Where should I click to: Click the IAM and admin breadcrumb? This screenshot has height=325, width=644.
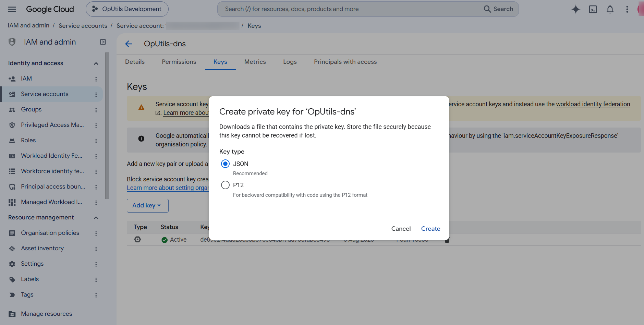pos(28,25)
